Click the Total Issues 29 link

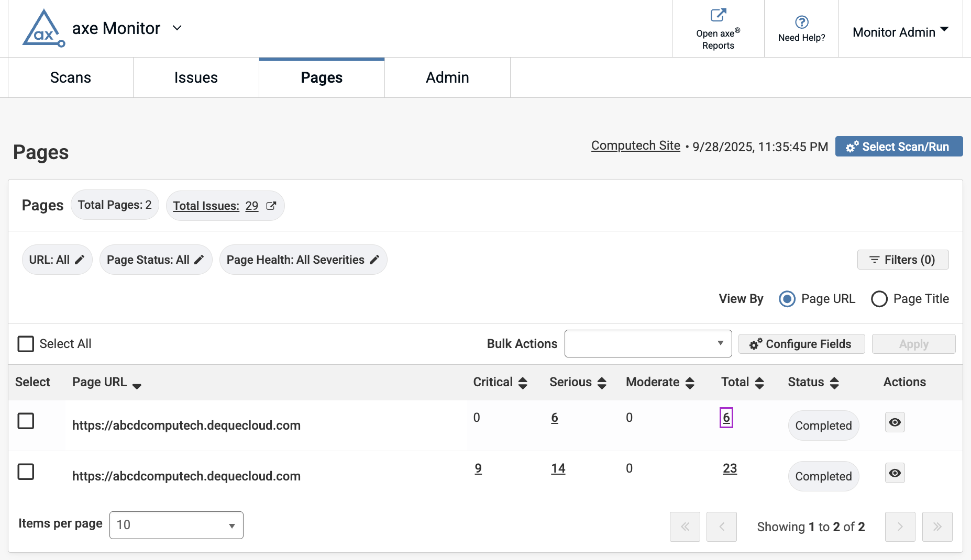point(252,206)
